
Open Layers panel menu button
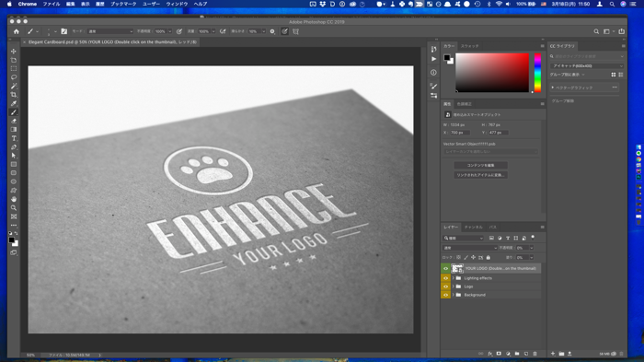[542, 228]
